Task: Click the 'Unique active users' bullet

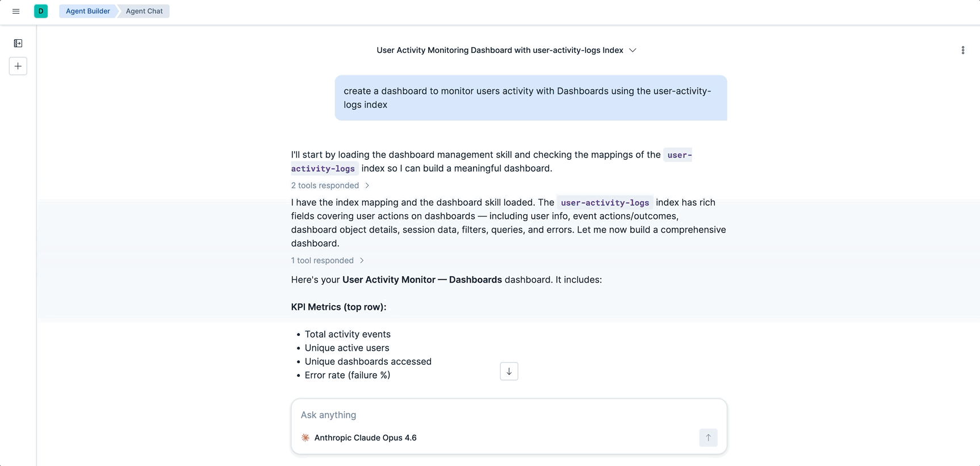Action: click(347, 348)
